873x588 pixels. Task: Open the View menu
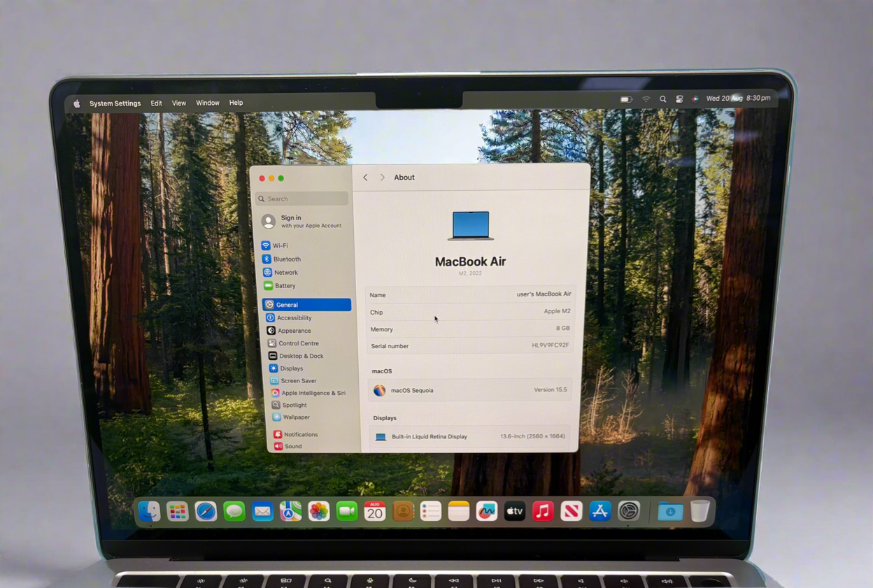click(x=179, y=103)
